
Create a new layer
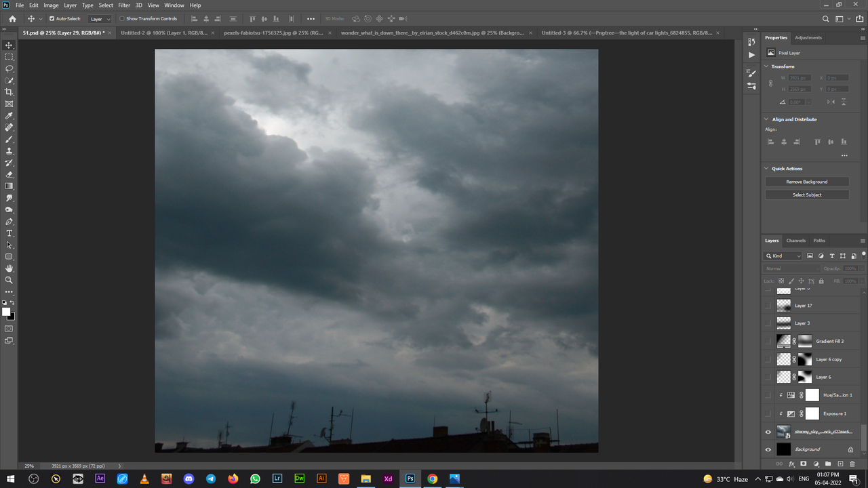840,464
